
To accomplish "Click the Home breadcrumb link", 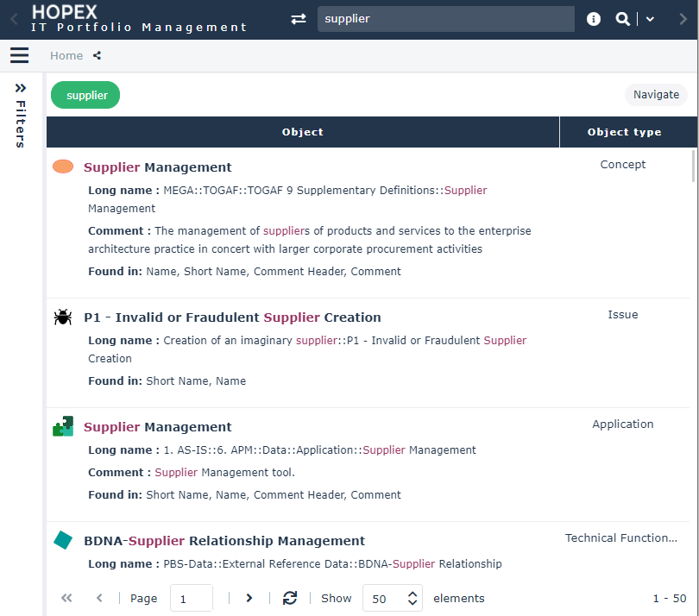I will click(66, 56).
